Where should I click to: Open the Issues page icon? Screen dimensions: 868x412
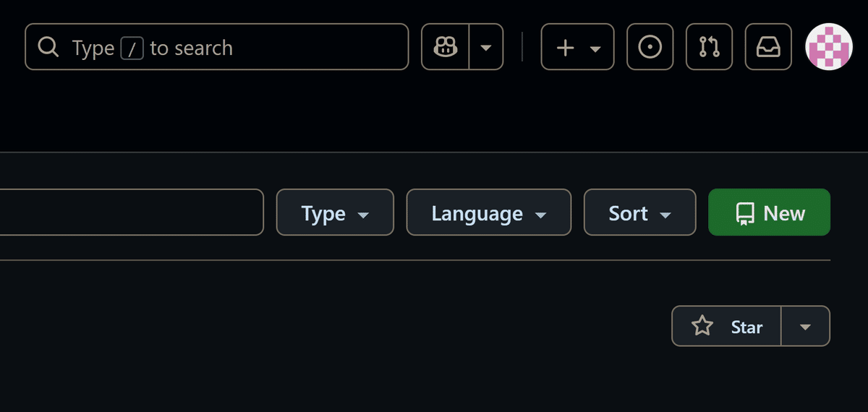pyautogui.click(x=650, y=47)
